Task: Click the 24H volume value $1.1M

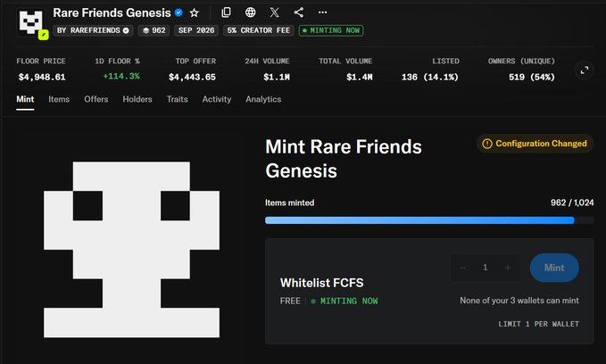Action: click(x=277, y=78)
